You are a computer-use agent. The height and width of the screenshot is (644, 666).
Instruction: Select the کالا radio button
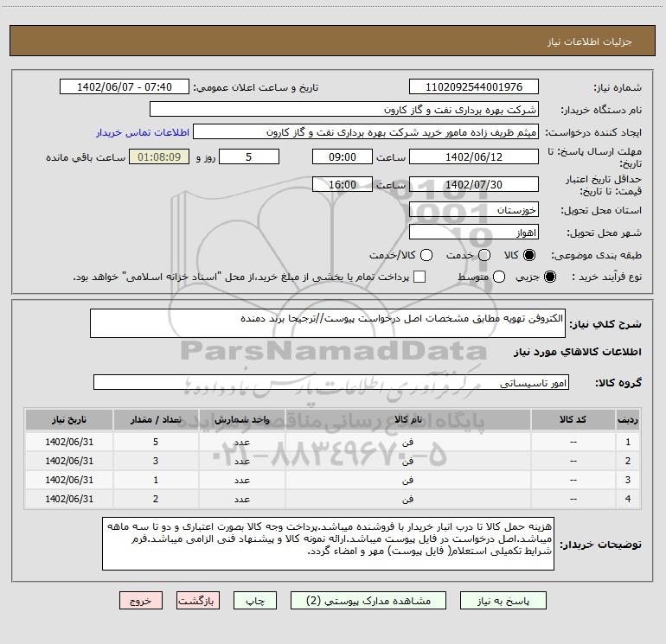click(529, 255)
